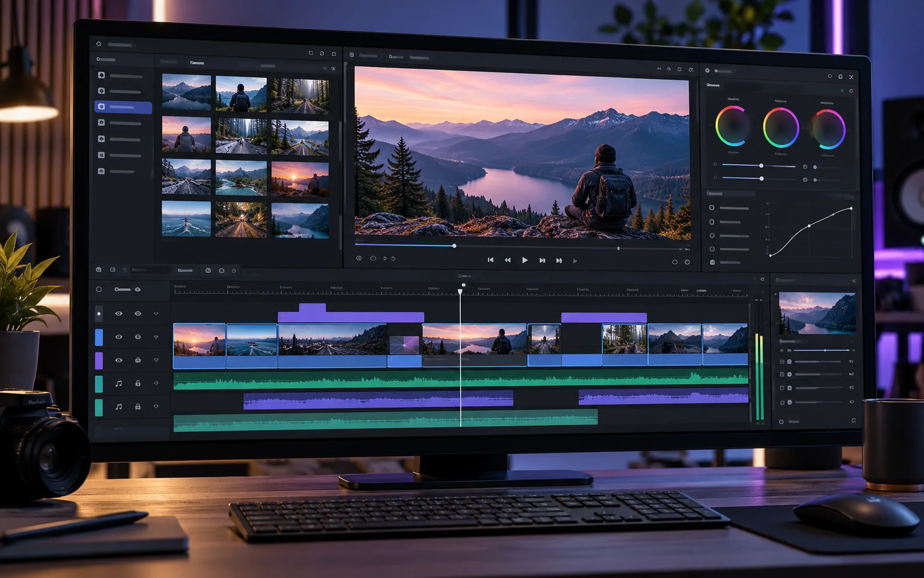The height and width of the screenshot is (578, 924).
Task: Lock the purple video track
Action: click(x=138, y=360)
